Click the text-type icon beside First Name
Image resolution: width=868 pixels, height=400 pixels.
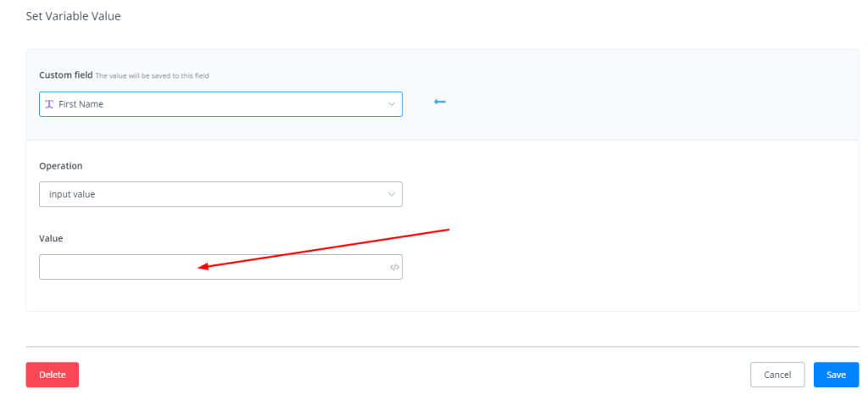[x=49, y=104]
